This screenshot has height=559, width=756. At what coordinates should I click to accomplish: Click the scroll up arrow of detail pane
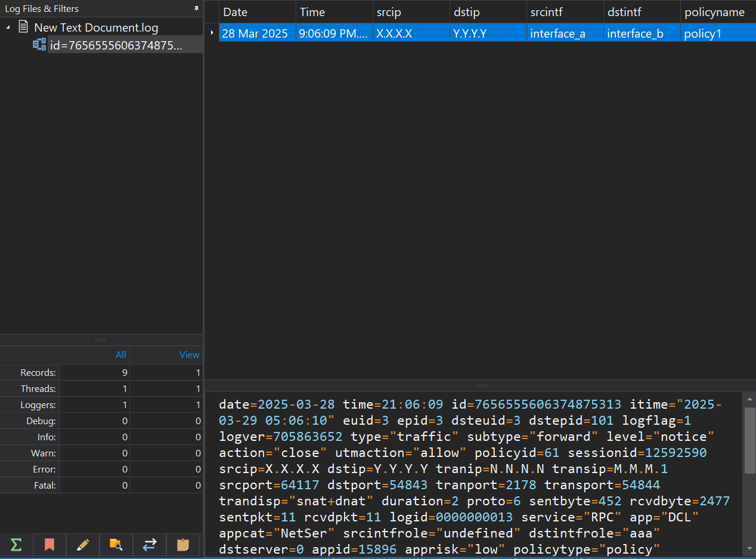pyautogui.click(x=750, y=399)
